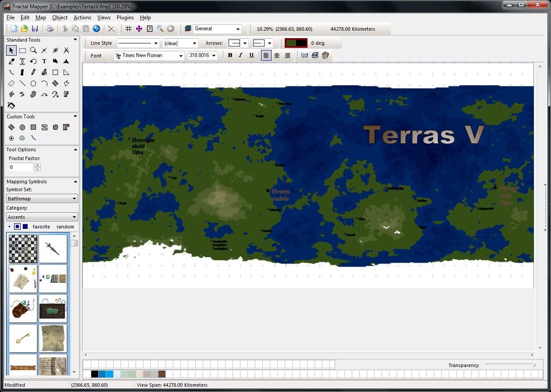Select the eyedropper tool
The height and width of the screenshot is (392, 551).
[x=11, y=61]
